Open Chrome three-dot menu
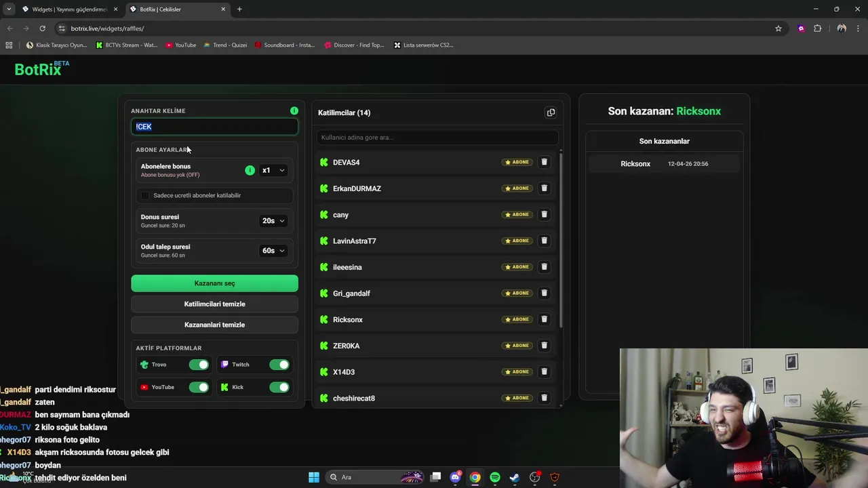The width and height of the screenshot is (868, 488). [x=858, y=28]
